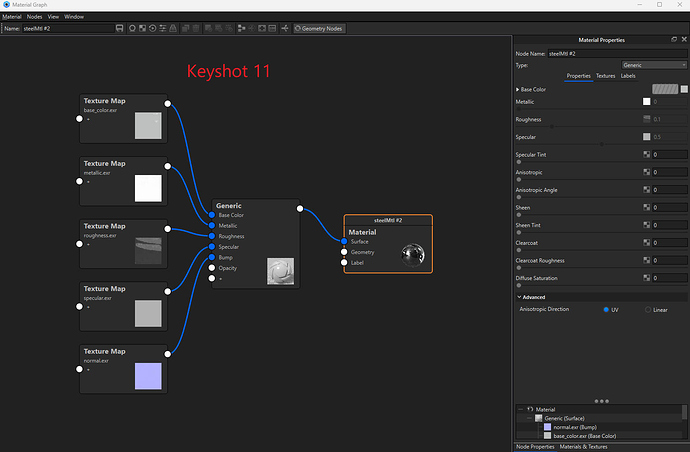
Task: Click the Specular Tint texture checker icon
Action: [646, 154]
